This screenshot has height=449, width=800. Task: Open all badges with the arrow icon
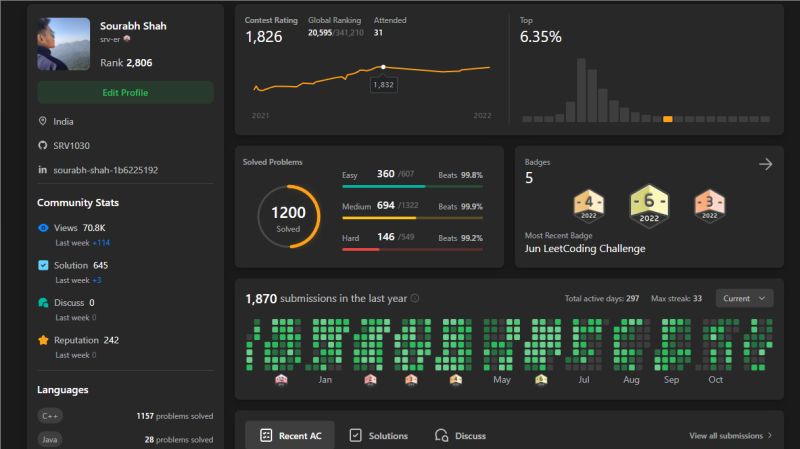[x=765, y=164]
